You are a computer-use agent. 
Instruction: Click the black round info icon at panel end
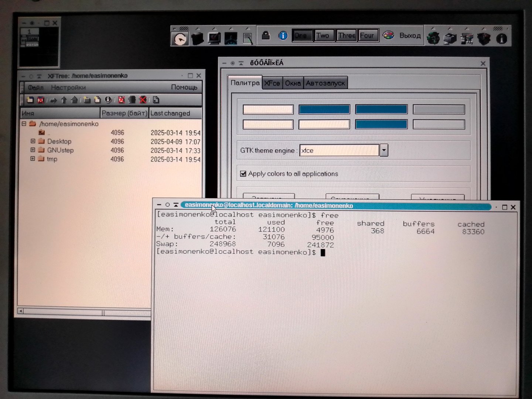coord(501,38)
